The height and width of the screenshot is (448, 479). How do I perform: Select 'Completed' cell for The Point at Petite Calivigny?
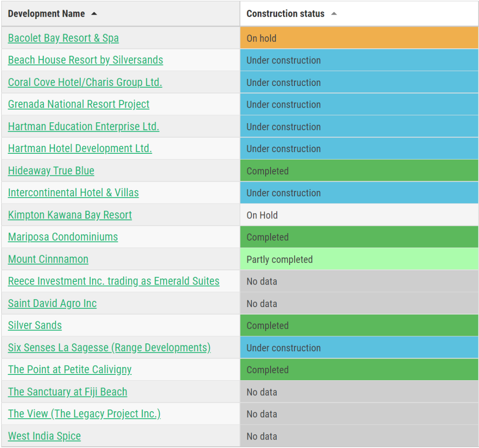(359, 370)
